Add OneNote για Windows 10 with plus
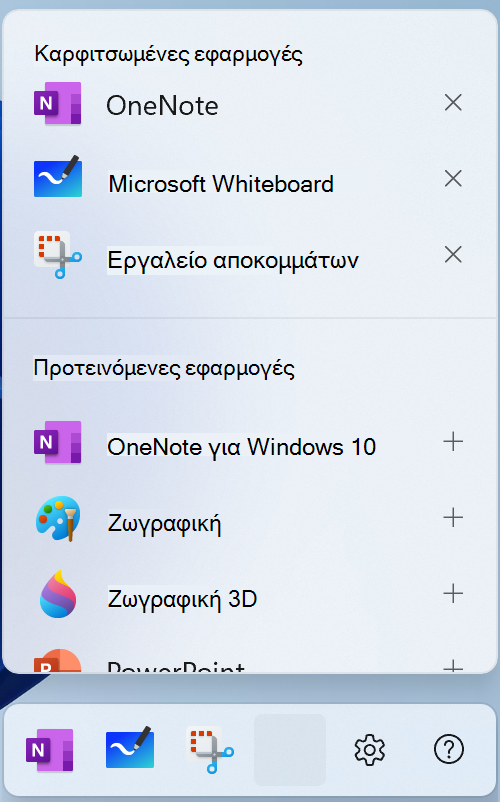The image size is (500, 802). point(453,442)
